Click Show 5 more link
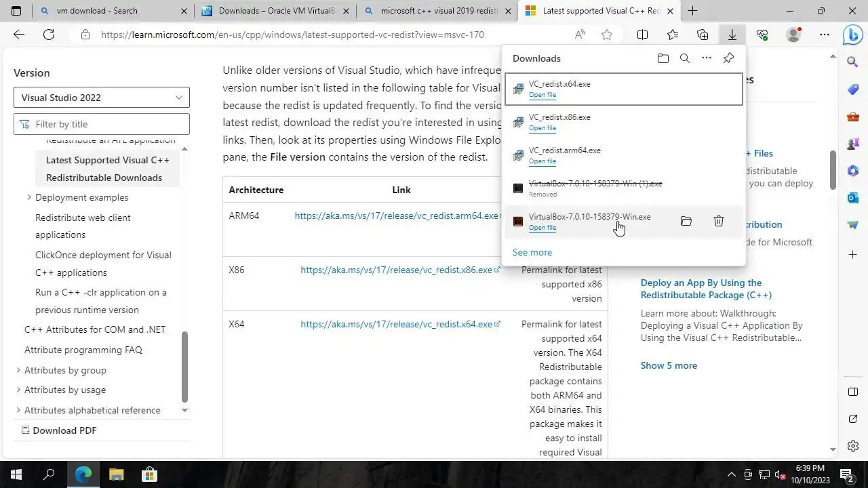This screenshot has height=488, width=868. pos(669,365)
